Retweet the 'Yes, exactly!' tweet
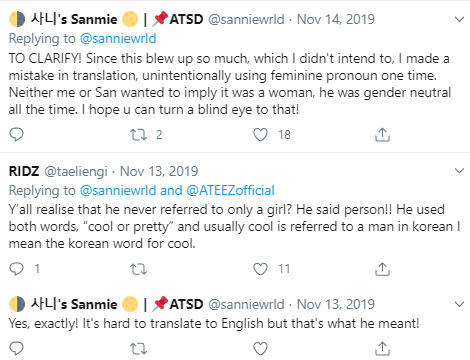The height and width of the screenshot is (360, 470). [138, 349]
